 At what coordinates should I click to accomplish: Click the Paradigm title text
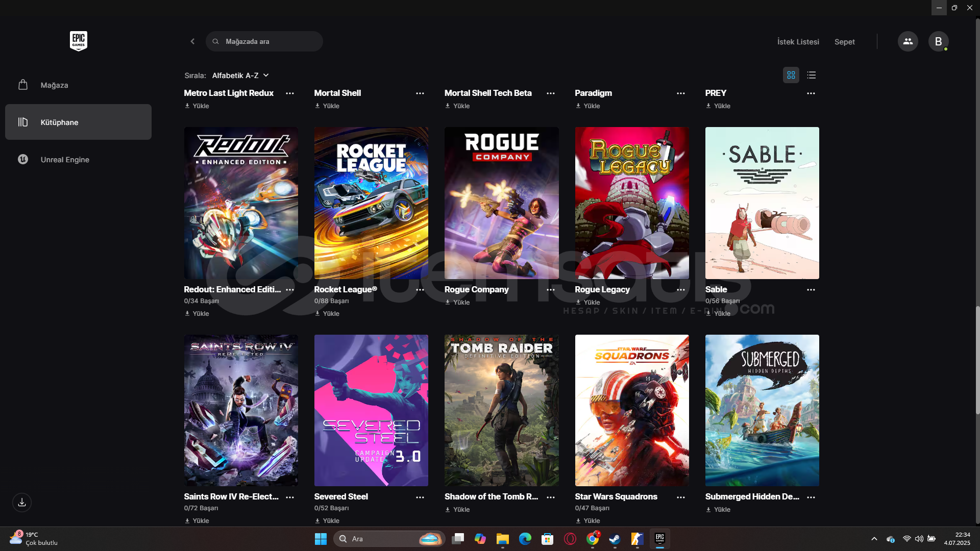(593, 93)
